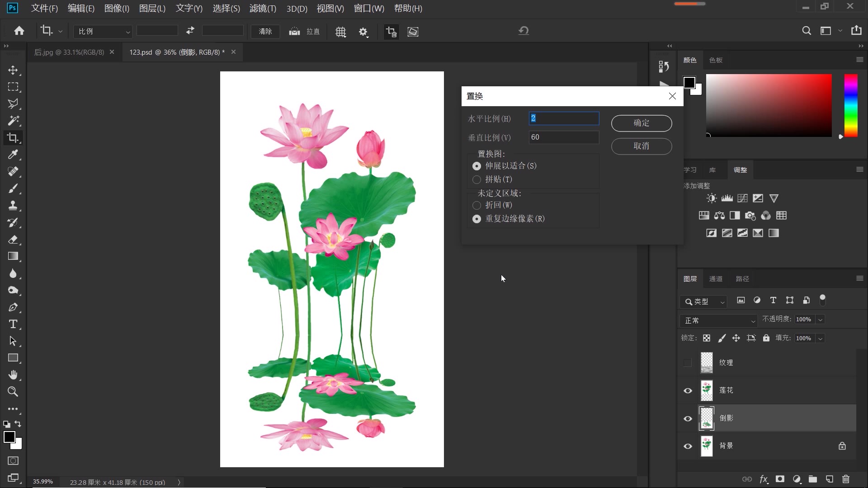Open the 比例 crop ratio dropdown
Screen dimensions: 868x488
pos(103,31)
